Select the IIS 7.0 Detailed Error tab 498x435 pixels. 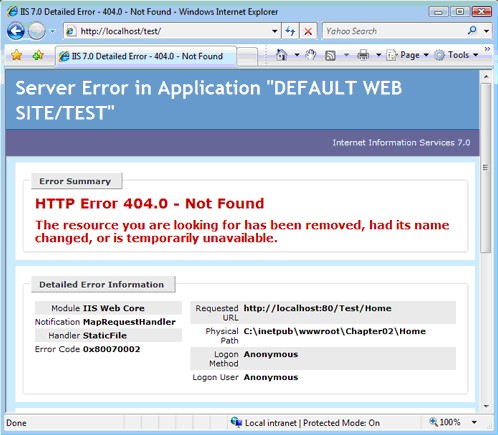point(146,56)
